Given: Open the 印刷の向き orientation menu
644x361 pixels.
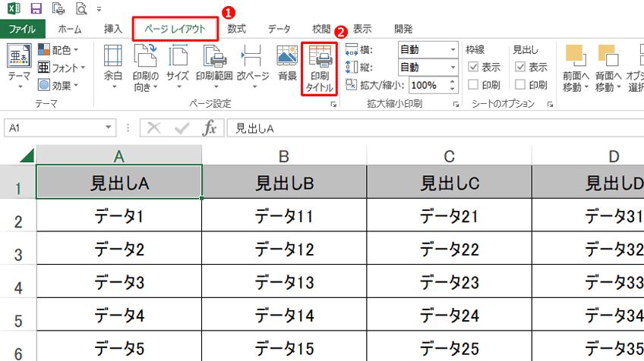Looking at the screenshot, I should coord(145,67).
